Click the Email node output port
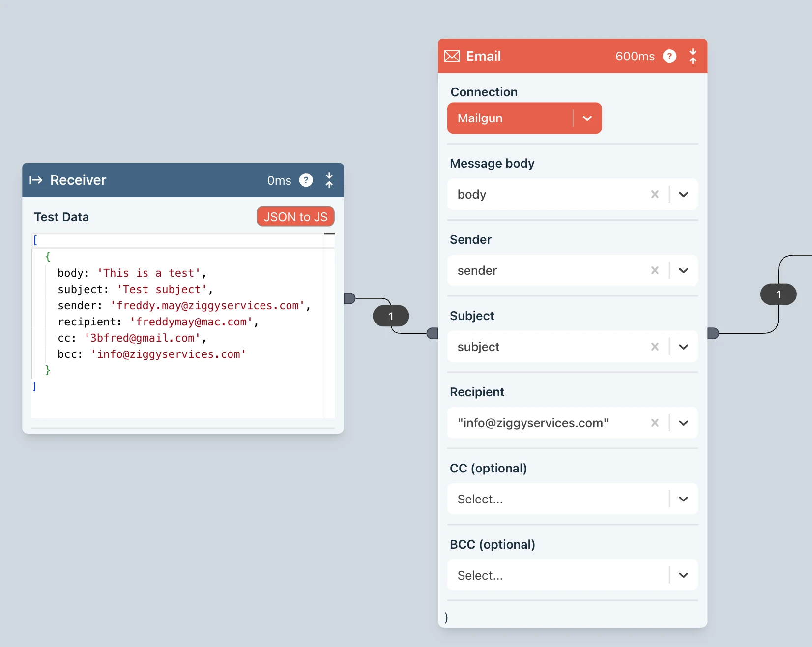This screenshot has width=812, height=647. click(x=713, y=333)
